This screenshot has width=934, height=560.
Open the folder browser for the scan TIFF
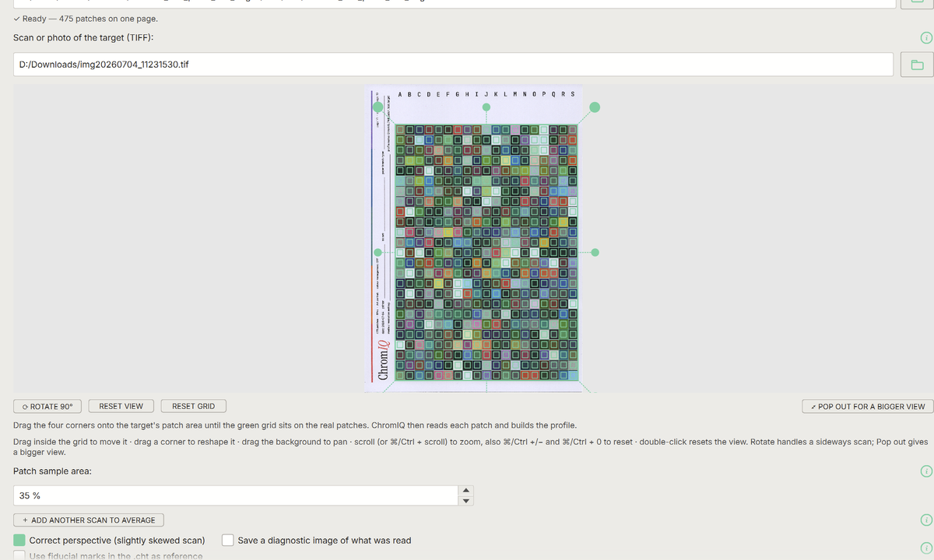(917, 65)
